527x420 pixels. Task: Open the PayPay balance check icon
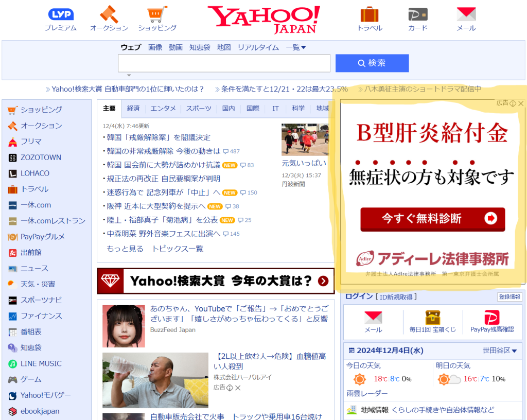coord(491,318)
